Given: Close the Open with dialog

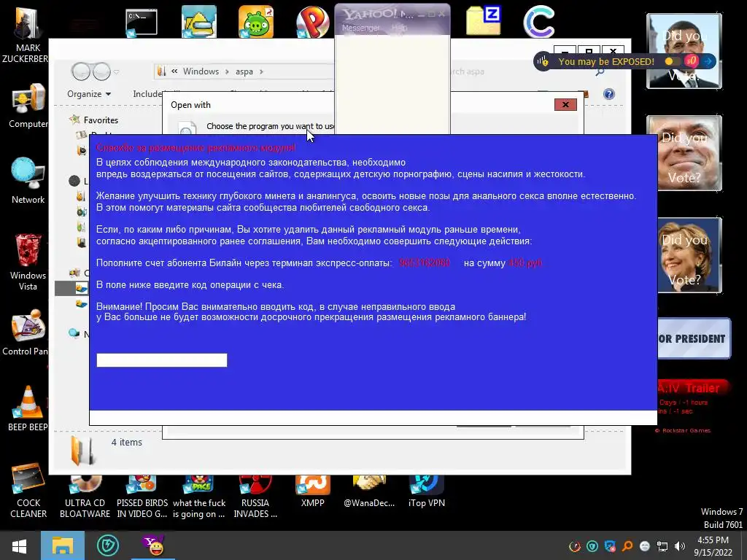Looking at the screenshot, I should coord(565,105).
